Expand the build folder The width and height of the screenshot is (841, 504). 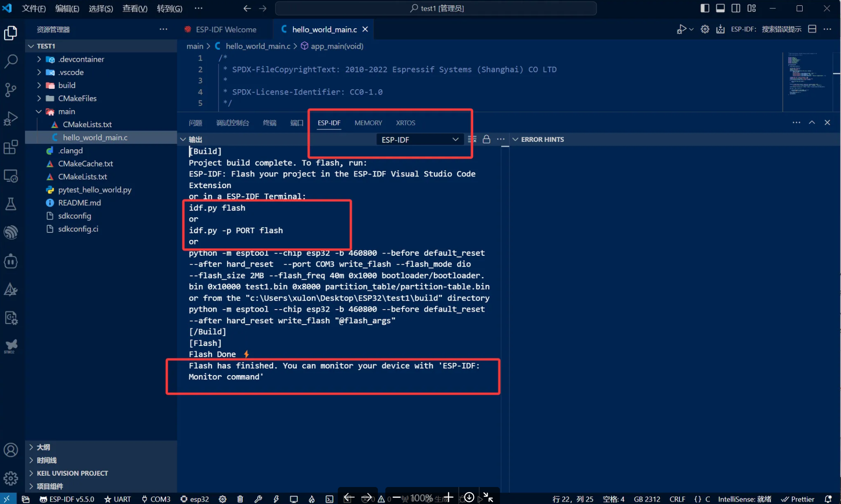point(39,85)
